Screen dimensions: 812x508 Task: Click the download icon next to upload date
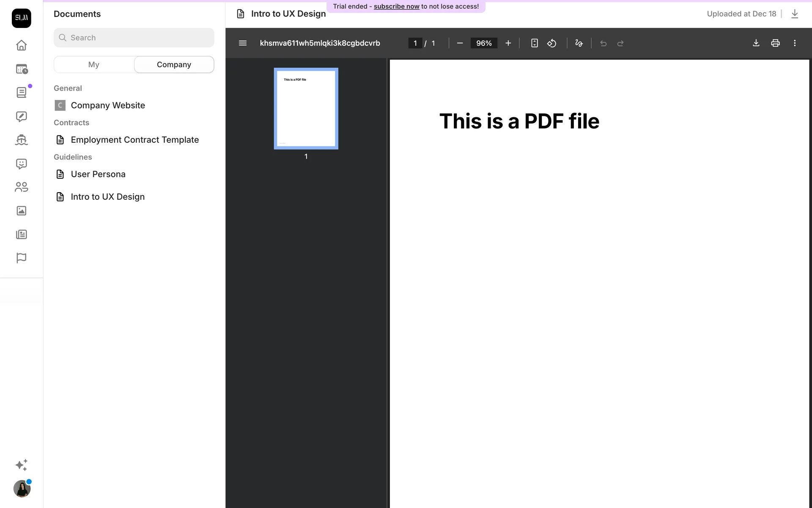tap(794, 14)
